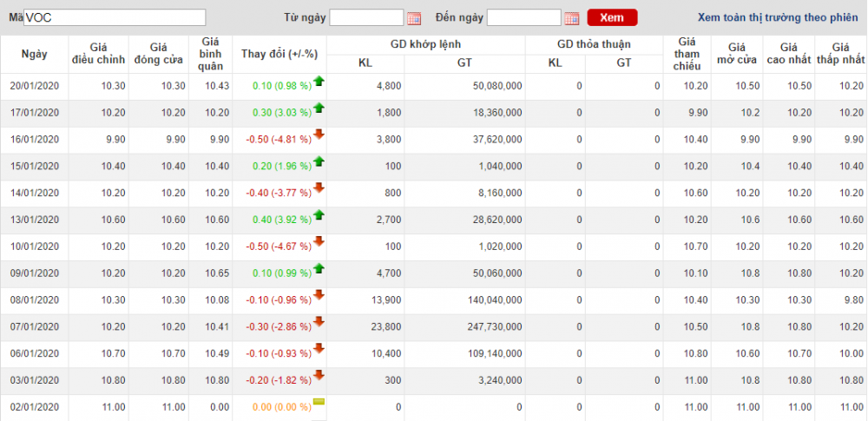Viewport: 868px width, 421px height.
Task: Select the date cell 07/01/2020
Action: pyautogui.click(x=35, y=327)
